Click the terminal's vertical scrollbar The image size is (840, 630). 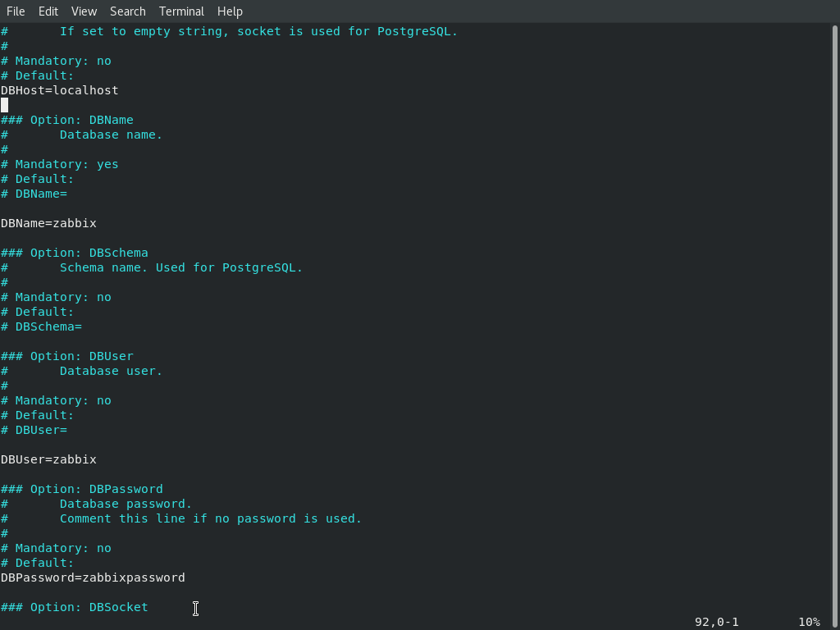pyautogui.click(x=835, y=322)
